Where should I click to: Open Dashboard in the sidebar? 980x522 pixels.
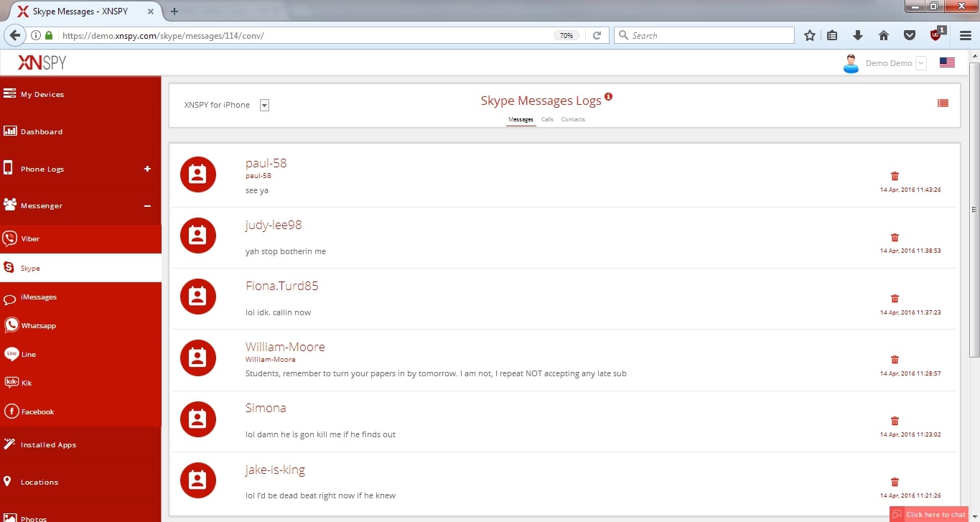click(80, 131)
